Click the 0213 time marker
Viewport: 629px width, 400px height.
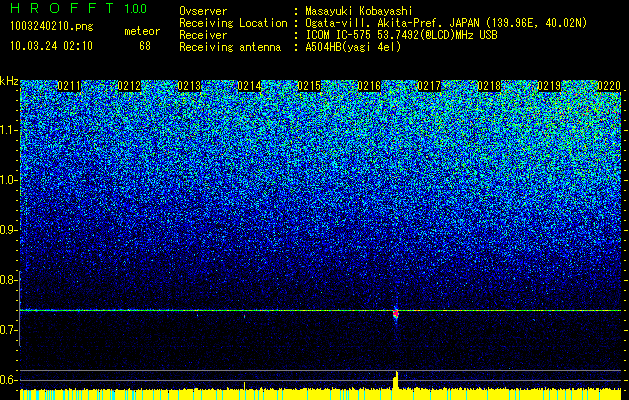(x=189, y=86)
